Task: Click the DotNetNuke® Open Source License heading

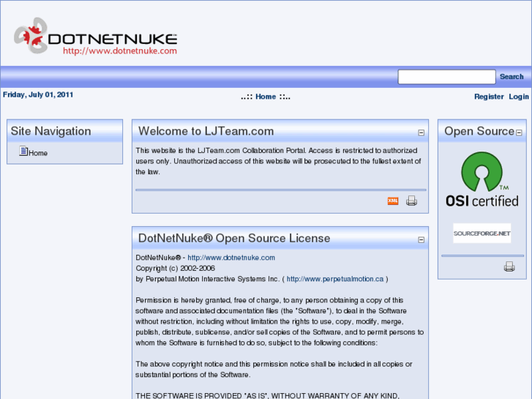Action: point(234,238)
